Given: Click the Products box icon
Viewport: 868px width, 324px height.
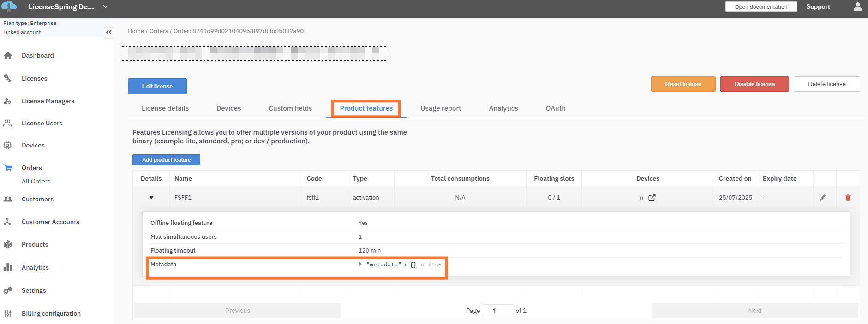Looking at the screenshot, I should (x=8, y=244).
